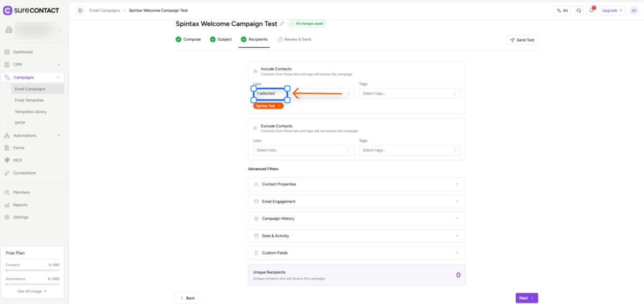Click the Automations usage progress bar

[x=32, y=284]
